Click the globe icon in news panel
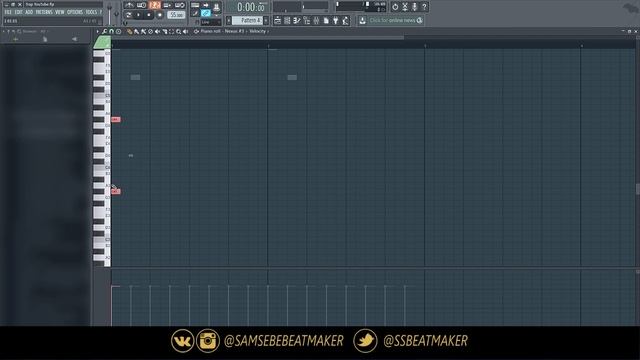Screen dimensions: 640x360 tap(420, 20)
